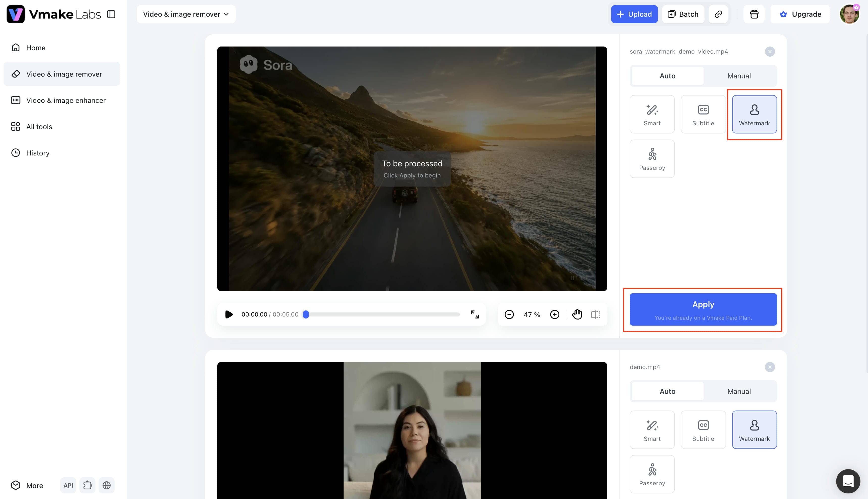Image resolution: width=868 pixels, height=499 pixels.
Task: Select Watermark mode for sora video
Action: coord(754,114)
